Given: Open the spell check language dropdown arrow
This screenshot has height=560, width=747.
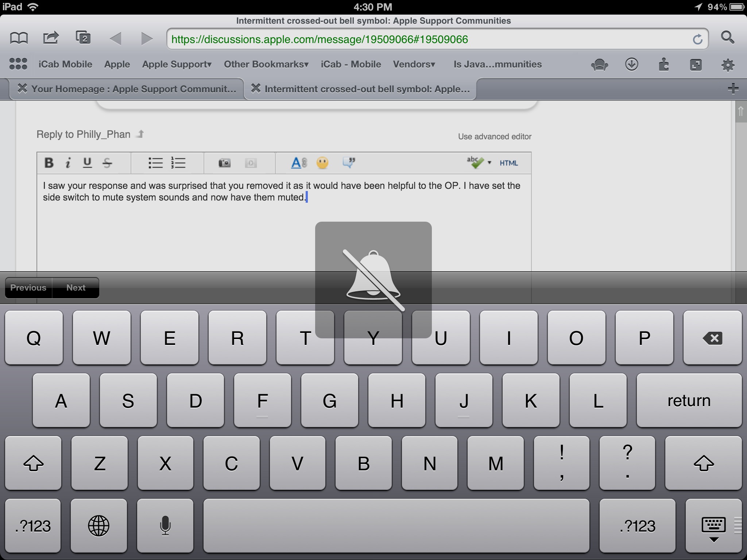Looking at the screenshot, I should pyautogui.click(x=489, y=163).
